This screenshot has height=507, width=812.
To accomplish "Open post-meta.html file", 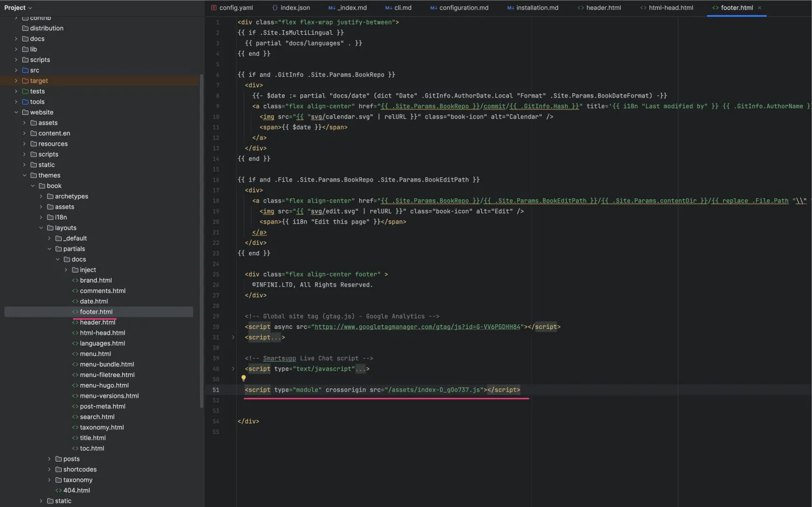I will click(x=103, y=407).
